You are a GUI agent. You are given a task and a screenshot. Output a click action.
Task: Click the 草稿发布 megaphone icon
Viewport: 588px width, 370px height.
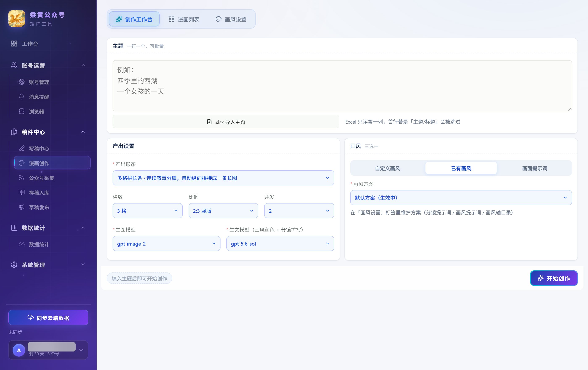tap(21, 207)
